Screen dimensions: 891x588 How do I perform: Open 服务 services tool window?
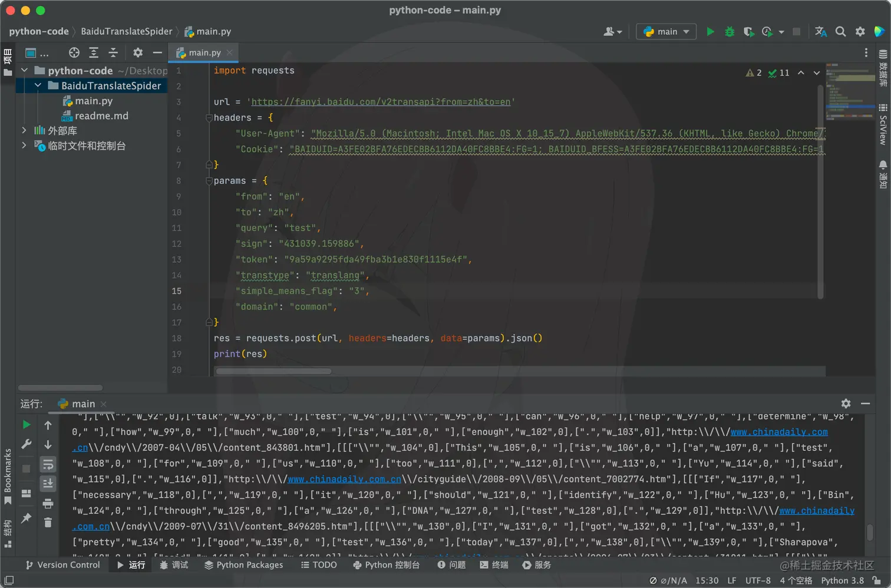click(537, 564)
